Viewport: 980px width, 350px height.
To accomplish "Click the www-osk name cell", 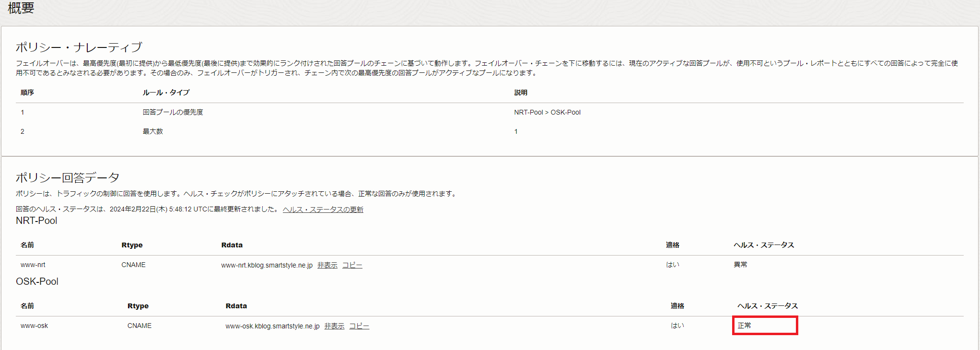I will pyautogui.click(x=35, y=326).
